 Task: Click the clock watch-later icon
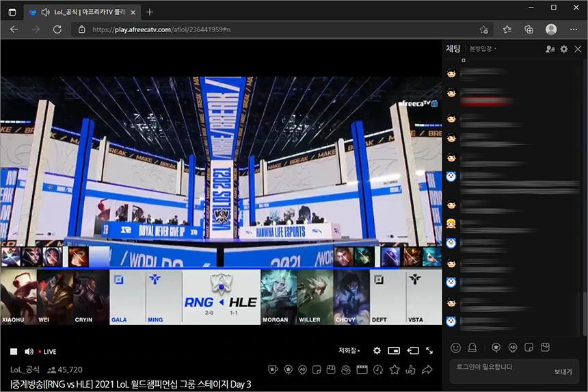(x=378, y=370)
